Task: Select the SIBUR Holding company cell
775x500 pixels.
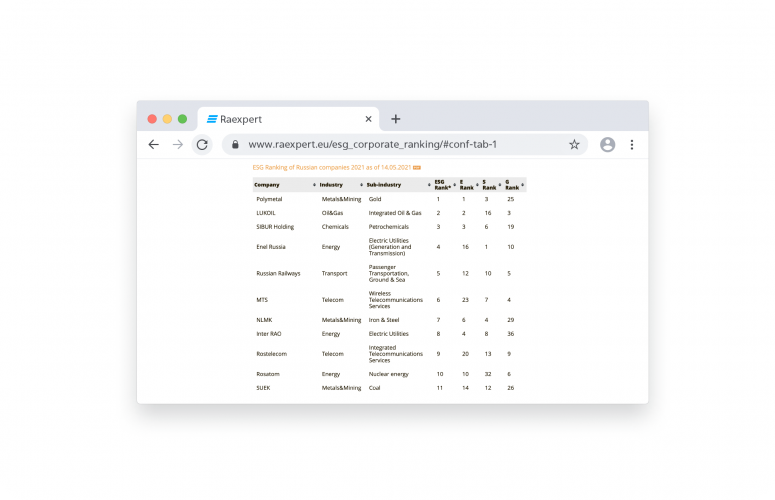Action: pos(275,227)
